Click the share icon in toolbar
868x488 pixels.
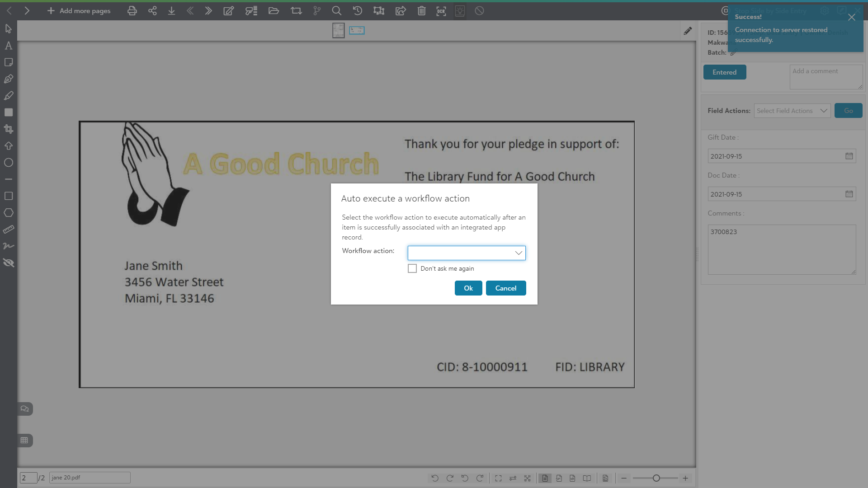[152, 11]
